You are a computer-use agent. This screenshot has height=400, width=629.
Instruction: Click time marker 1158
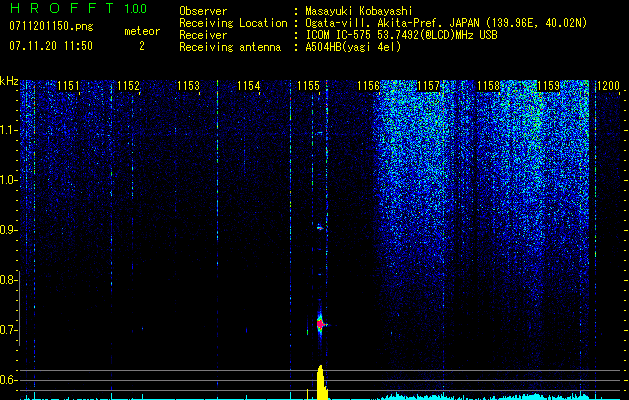489,85
